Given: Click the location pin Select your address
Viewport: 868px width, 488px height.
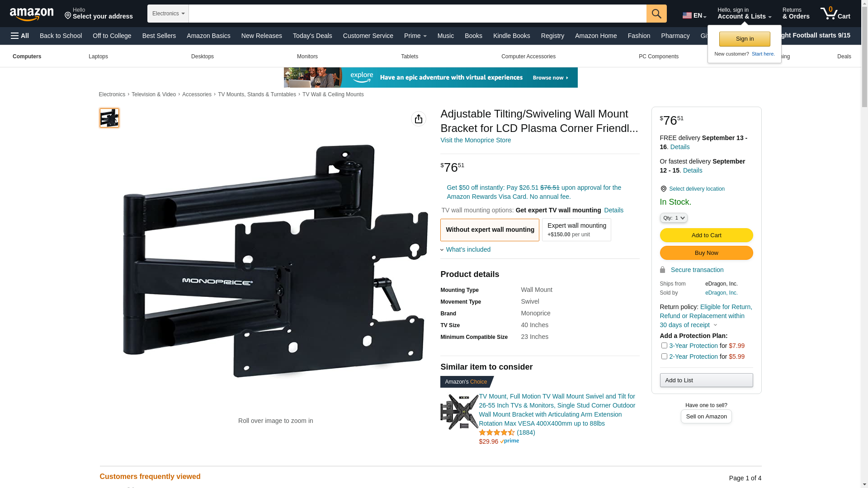Looking at the screenshot, I should click(99, 14).
